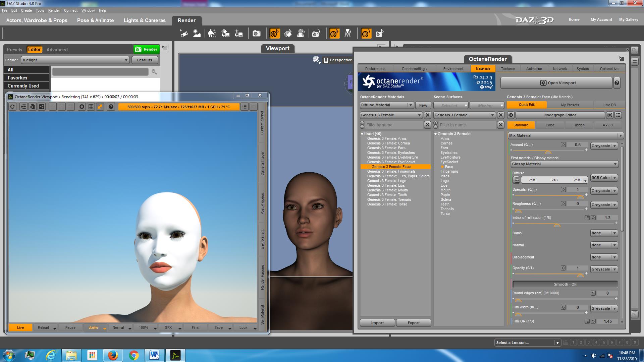Viewport: 644px width, 362px height.
Task: Switch parameter view to A< / B
Action: coord(607,125)
